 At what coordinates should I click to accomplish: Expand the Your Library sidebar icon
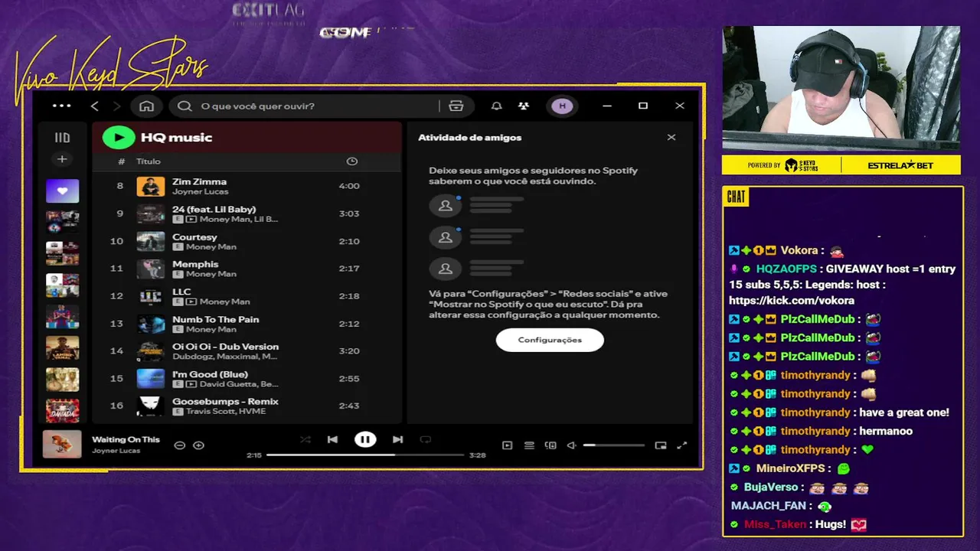(62, 138)
